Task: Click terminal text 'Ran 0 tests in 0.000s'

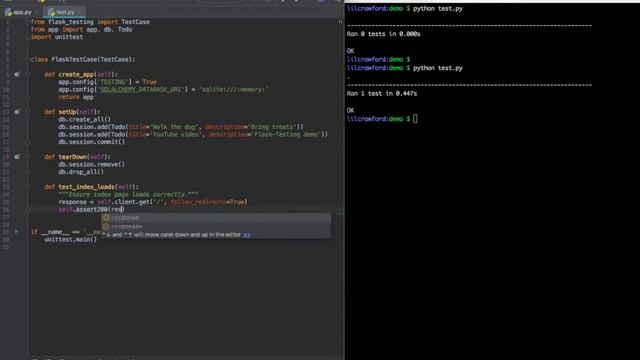Action: tap(384, 34)
